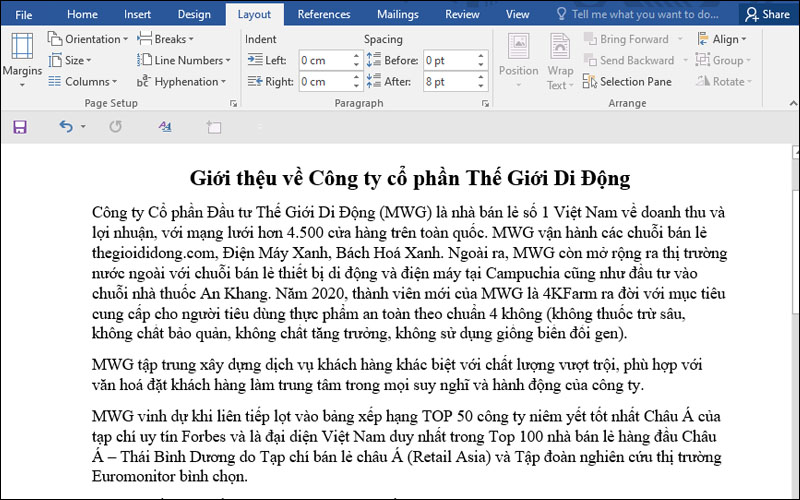
Task: Switch to the Home tab
Action: coord(82,14)
